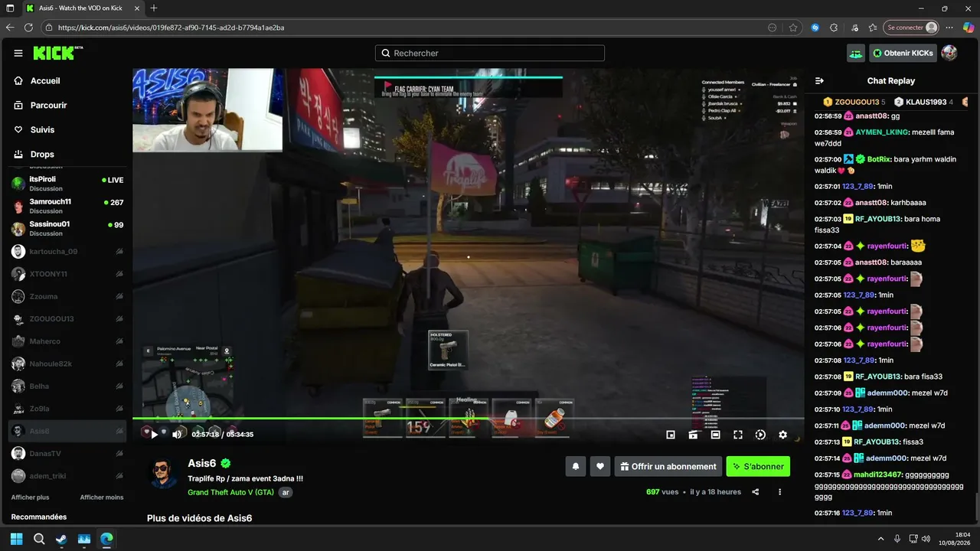This screenshot has height=551, width=980.
Task: Toggle picture-in-picture mode
Action: (671, 435)
